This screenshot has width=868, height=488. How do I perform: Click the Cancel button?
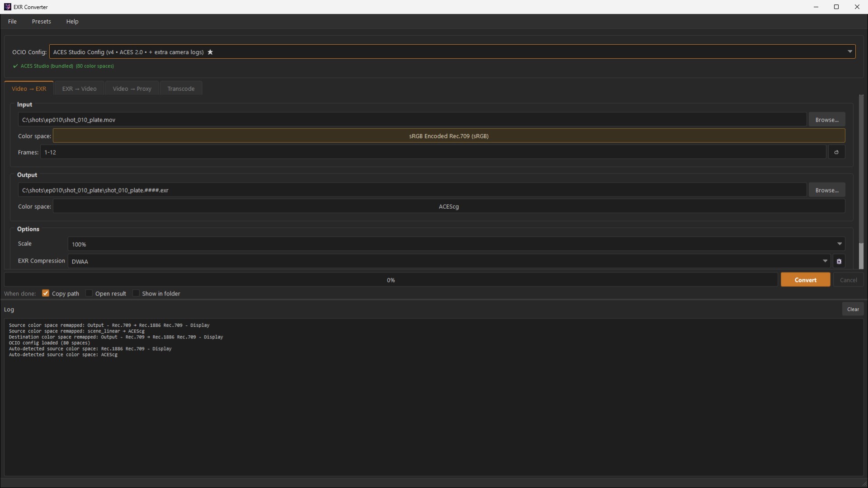coord(848,280)
